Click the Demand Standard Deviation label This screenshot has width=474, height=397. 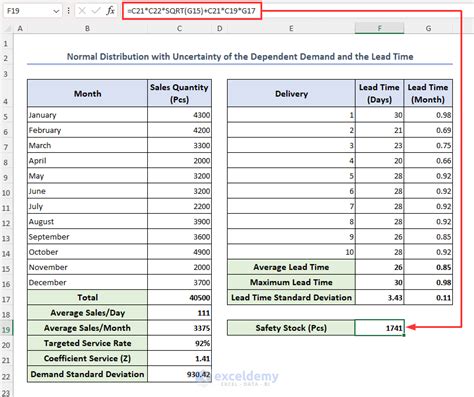87,374
